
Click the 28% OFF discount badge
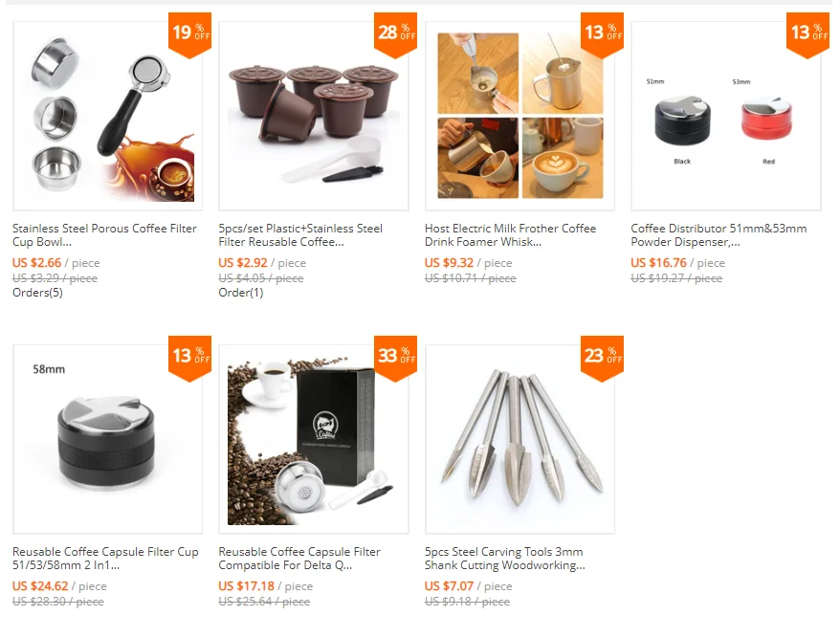click(x=395, y=33)
